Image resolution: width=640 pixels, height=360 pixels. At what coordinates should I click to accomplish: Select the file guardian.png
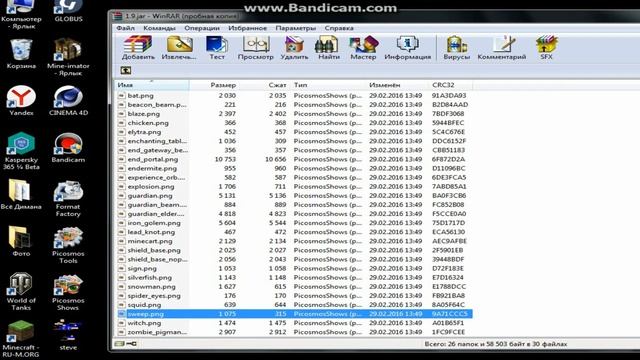pyautogui.click(x=150, y=196)
